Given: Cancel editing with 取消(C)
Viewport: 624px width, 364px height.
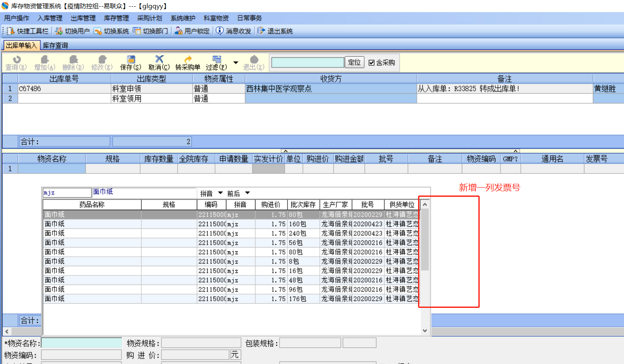Looking at the screenshot, I should [159, 63].
